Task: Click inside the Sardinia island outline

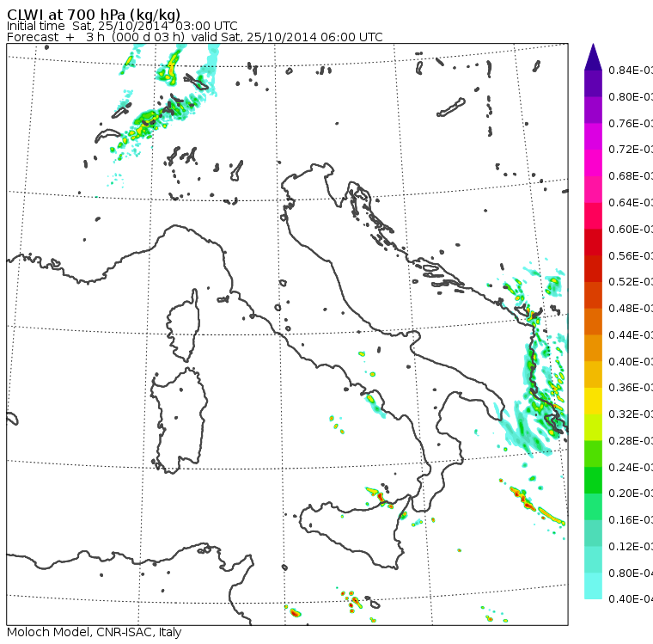Action: [179, 421]
